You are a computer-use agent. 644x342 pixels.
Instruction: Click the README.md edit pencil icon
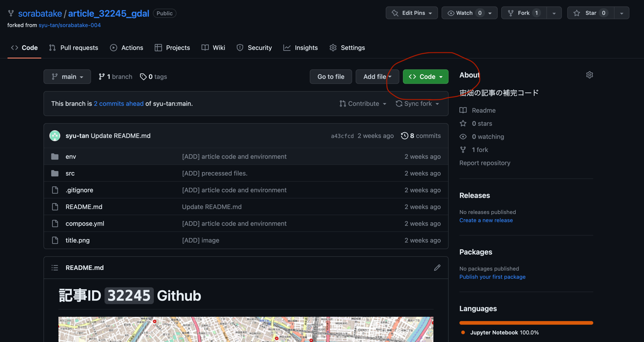pyautogui.click(x=437, y=268)
